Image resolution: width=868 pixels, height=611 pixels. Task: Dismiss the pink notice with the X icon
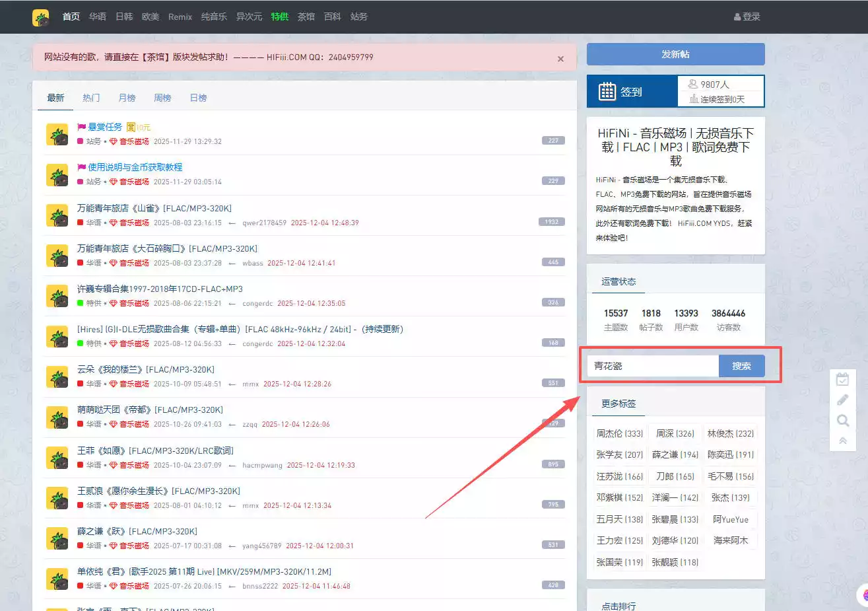560,59
